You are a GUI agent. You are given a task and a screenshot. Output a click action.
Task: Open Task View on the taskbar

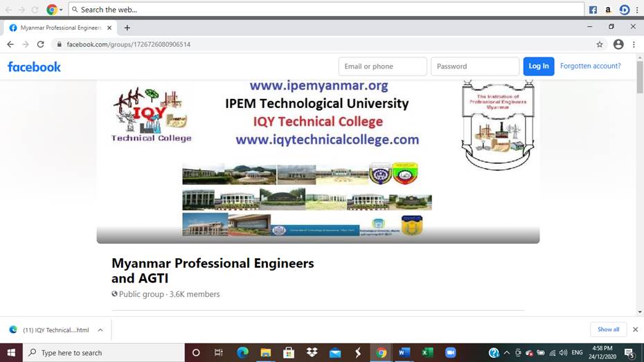coord(219,352)
